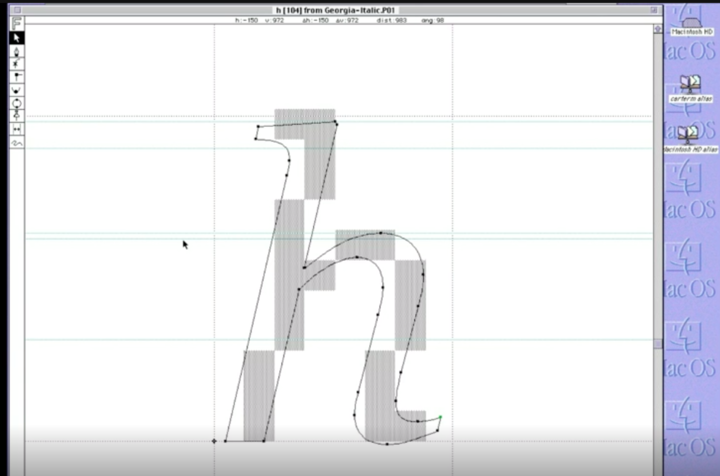Screen dimensions: 720x476
Task: Select the node at the top-right of the ascender
Action: (336, 123)
